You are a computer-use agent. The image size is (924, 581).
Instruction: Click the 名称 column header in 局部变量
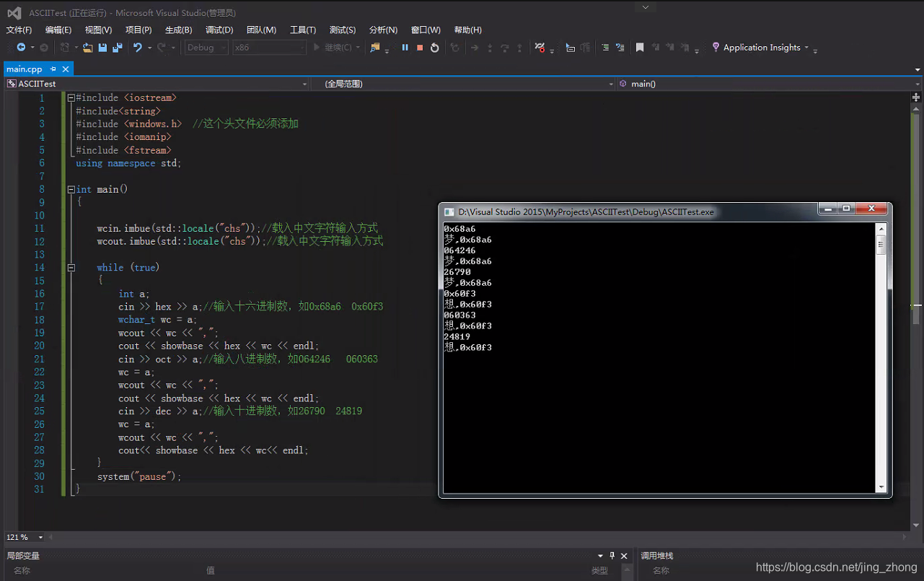tap(22, 570)
